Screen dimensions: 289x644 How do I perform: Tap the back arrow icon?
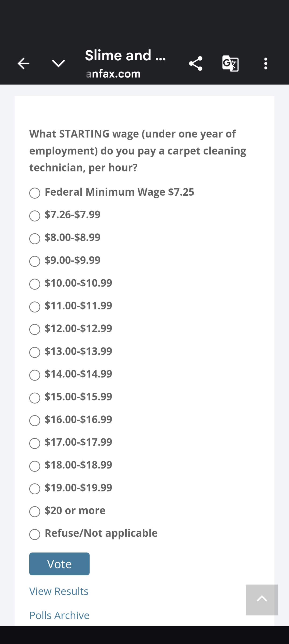(23, 64)
